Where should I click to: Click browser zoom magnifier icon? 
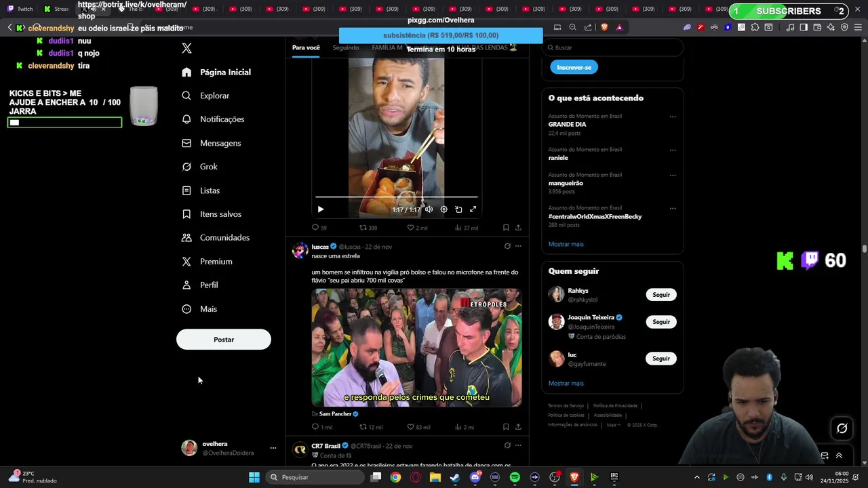click(x=572, y=27)
